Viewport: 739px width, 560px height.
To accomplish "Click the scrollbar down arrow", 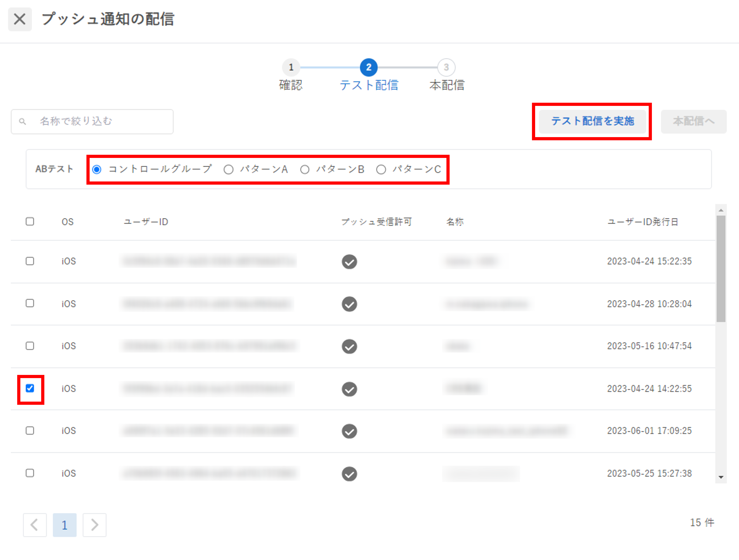I will point(721,477).
